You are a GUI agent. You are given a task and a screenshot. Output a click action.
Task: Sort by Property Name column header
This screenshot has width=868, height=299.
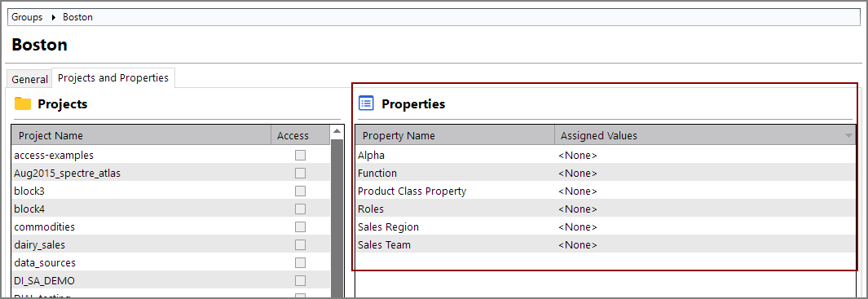(455, 136)
